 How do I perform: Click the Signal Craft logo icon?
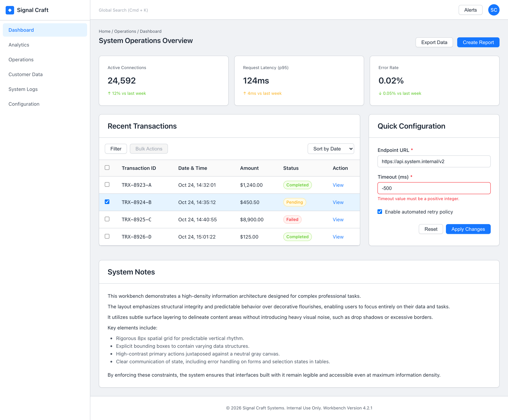[10, 10]
